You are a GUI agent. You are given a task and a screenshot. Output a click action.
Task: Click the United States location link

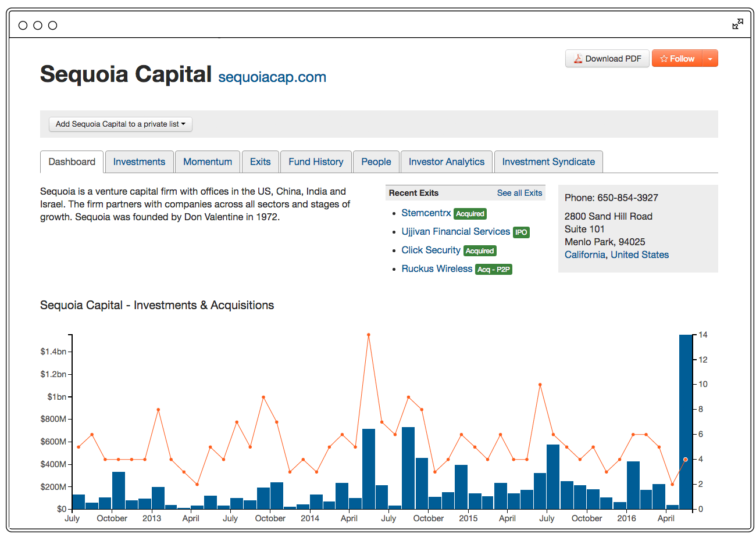tap(640, 255)
